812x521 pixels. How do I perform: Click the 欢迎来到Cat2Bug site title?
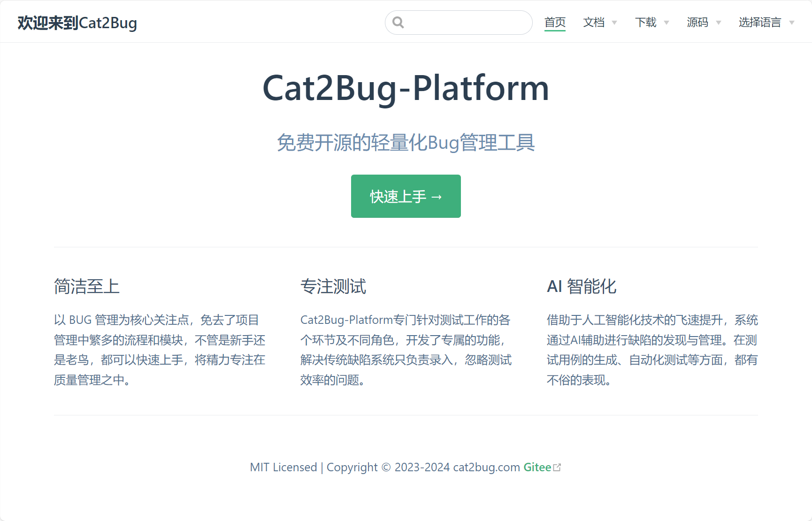[77, 23]
